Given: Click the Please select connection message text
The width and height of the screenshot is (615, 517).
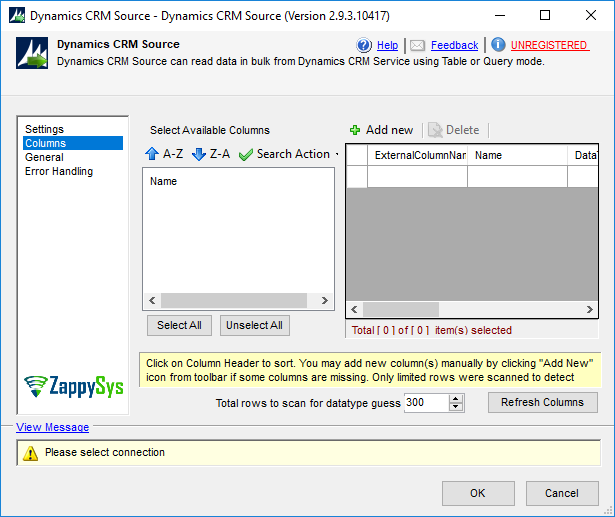Looking at the screenshot, I should (105, 452).
